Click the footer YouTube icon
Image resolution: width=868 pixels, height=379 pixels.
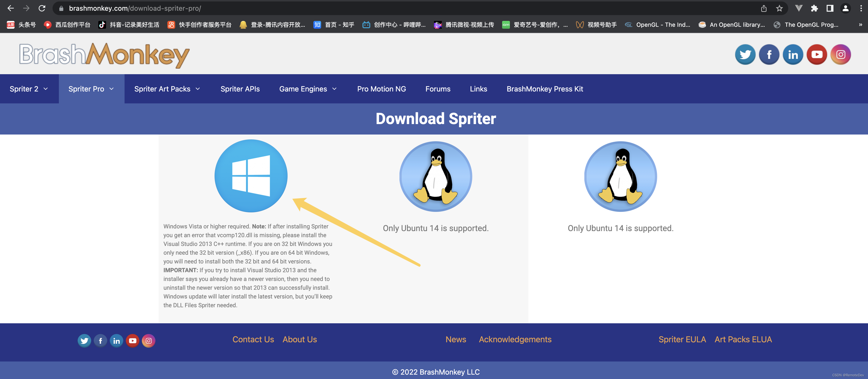click(x=133, y=341)
